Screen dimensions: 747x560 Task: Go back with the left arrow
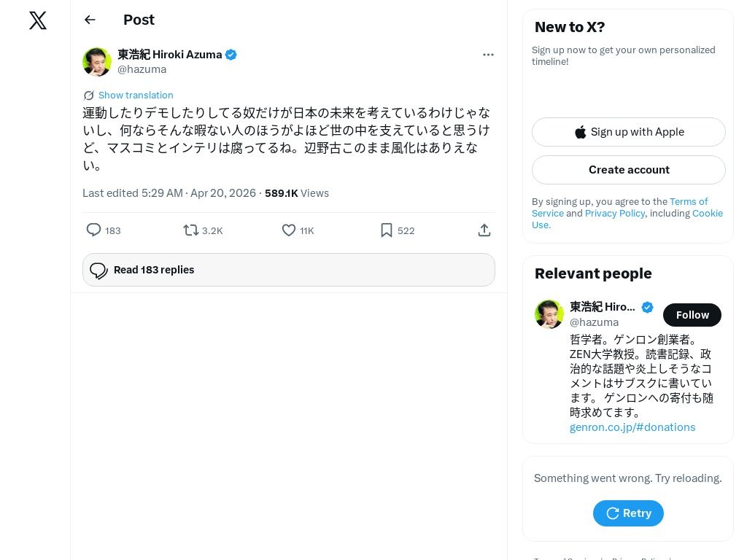tap(90, 20)
